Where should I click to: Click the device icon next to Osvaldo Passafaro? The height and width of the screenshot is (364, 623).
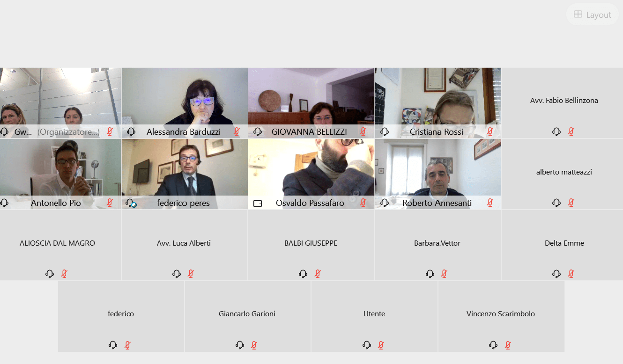pos(258,203)
